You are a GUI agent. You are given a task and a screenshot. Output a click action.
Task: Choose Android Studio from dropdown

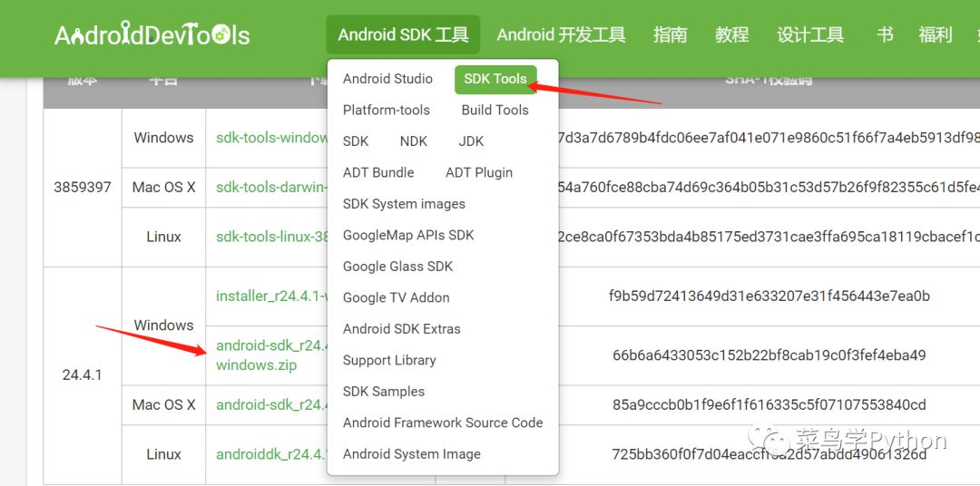(x=387, y=79)
